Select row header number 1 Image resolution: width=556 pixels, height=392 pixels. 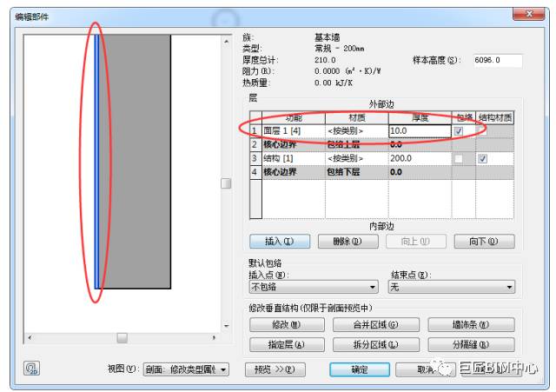(255, 131)
